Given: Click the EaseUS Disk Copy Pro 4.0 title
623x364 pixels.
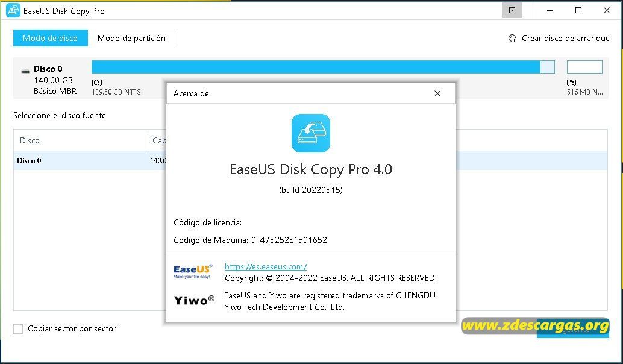Looking at the screenshot, I should (x=311, y=169).
